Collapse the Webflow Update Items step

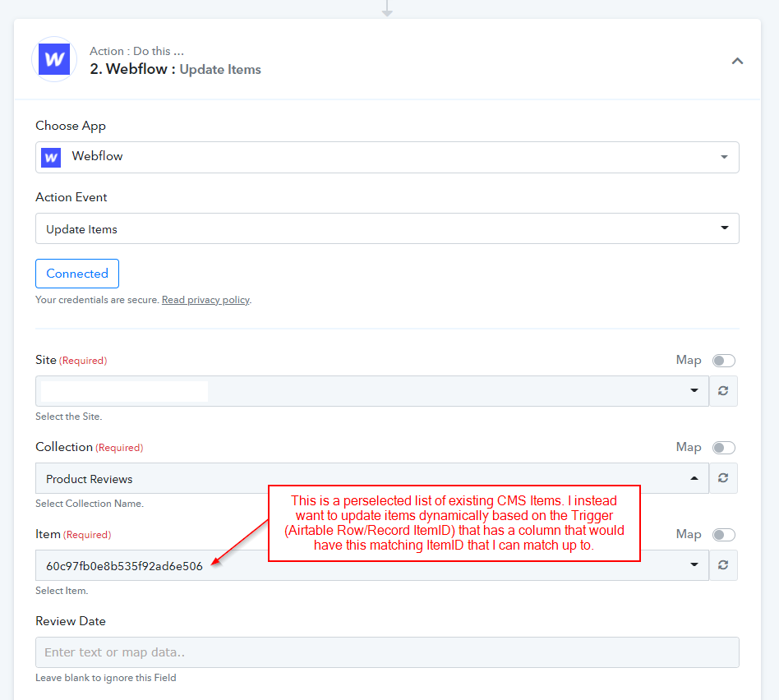tap(737, 61)
